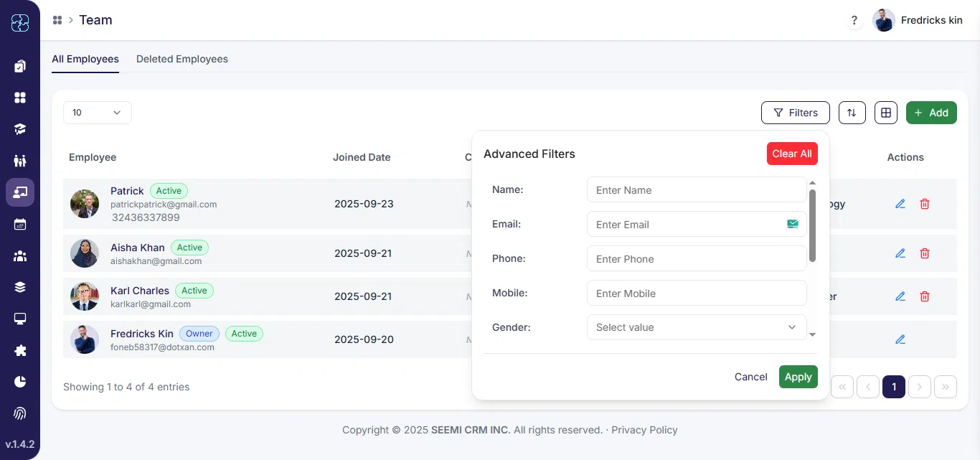Click the SEEMI CRM logo icon
The width and height of the screenshot is (980, 460).
point(20,24)
